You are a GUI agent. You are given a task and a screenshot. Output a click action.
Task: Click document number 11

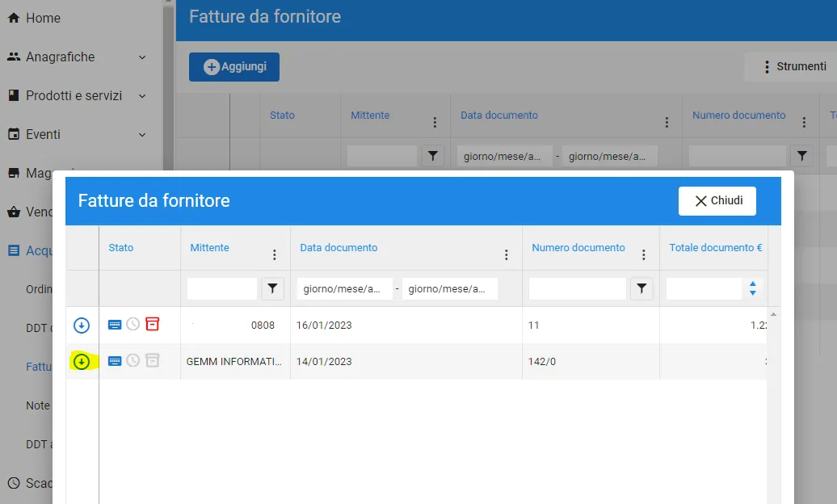pyautogui.click(x=534, y=325)
